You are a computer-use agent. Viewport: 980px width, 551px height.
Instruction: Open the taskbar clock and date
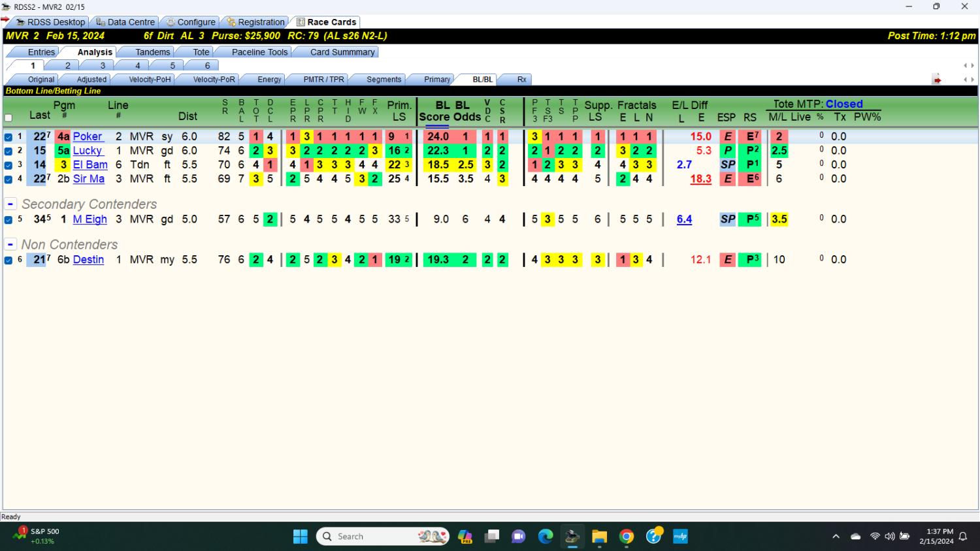tap(936, 536)
